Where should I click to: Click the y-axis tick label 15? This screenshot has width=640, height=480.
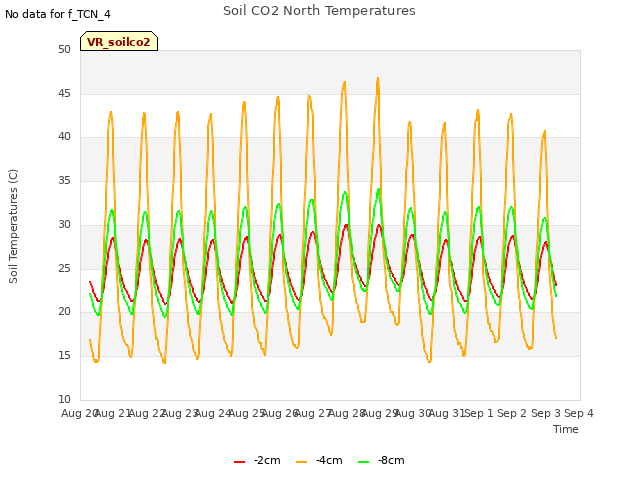click(x=64, y=356)
